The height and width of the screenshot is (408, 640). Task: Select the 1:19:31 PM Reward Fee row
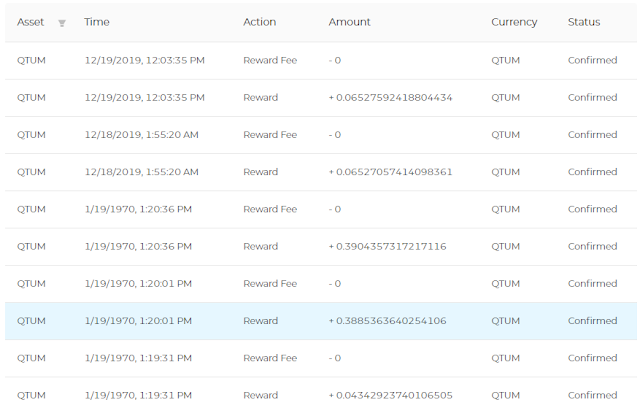[321, 358]
